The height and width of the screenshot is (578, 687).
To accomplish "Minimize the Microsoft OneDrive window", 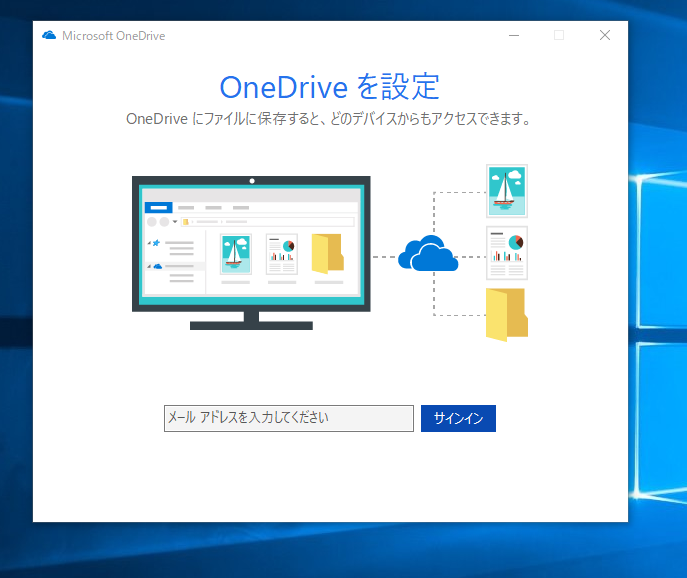I will tap(514, 35).
